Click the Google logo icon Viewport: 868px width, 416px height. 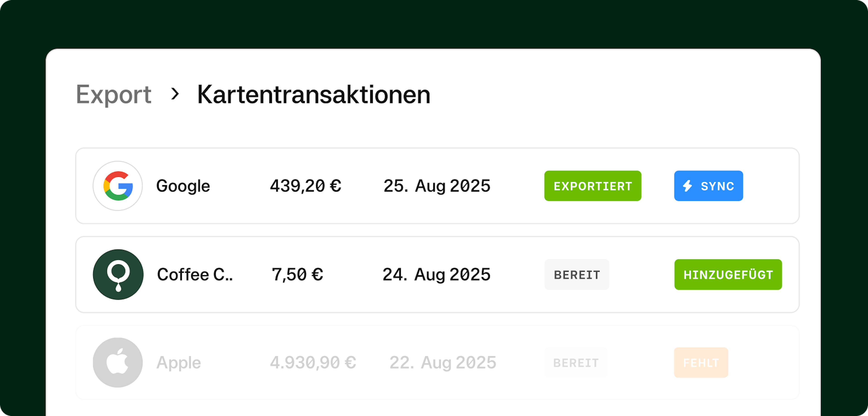coord(118,186)
